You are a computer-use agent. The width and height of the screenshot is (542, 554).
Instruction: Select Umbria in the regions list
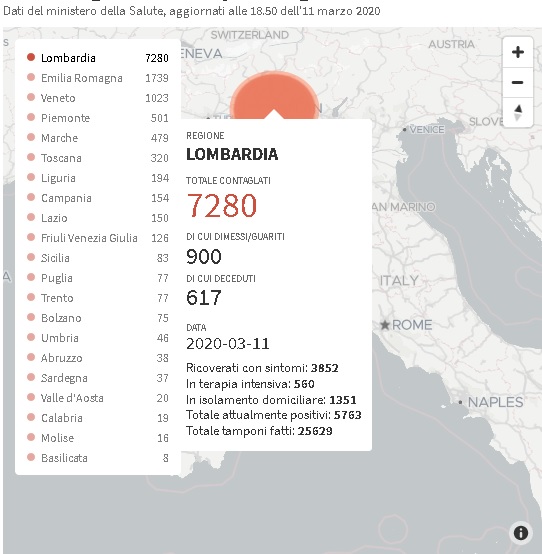pyautogui.click(x=98, y=338)
